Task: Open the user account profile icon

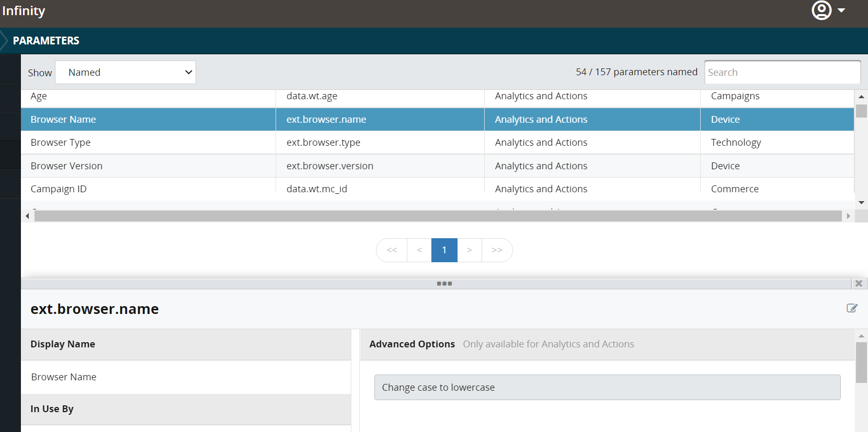Action: coord(821,10)
